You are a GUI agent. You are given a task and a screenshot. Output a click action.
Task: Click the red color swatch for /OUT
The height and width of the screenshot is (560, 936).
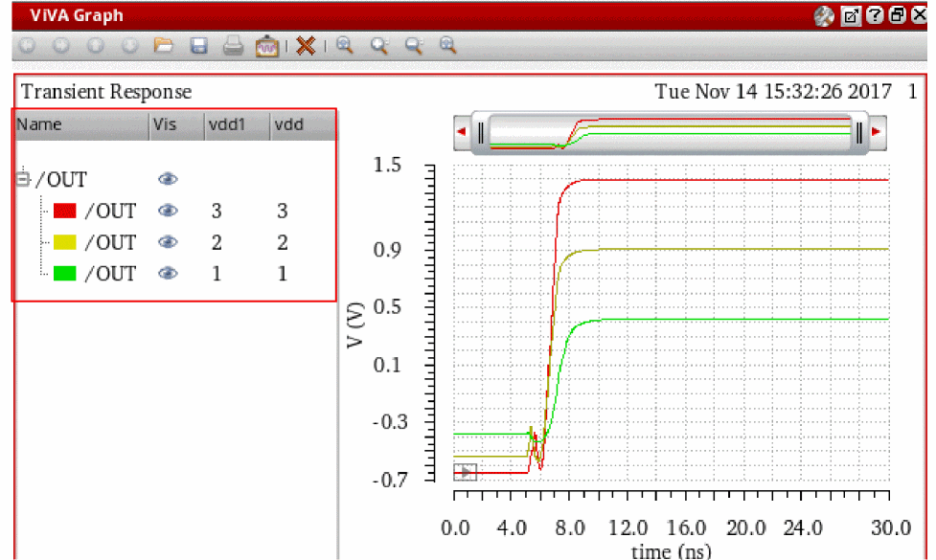pyautogui.click(x=65, y=212)
